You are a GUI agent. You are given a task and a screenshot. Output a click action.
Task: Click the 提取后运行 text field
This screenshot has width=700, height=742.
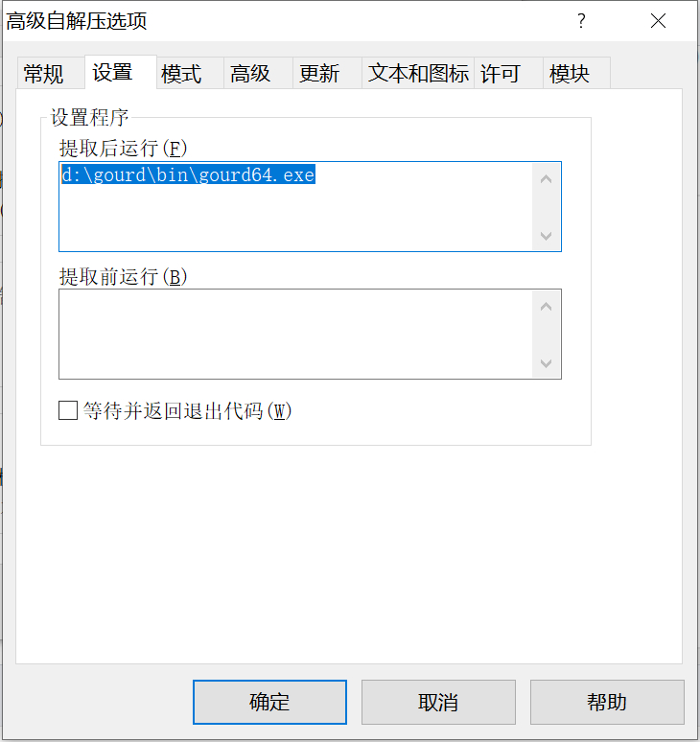297,207
